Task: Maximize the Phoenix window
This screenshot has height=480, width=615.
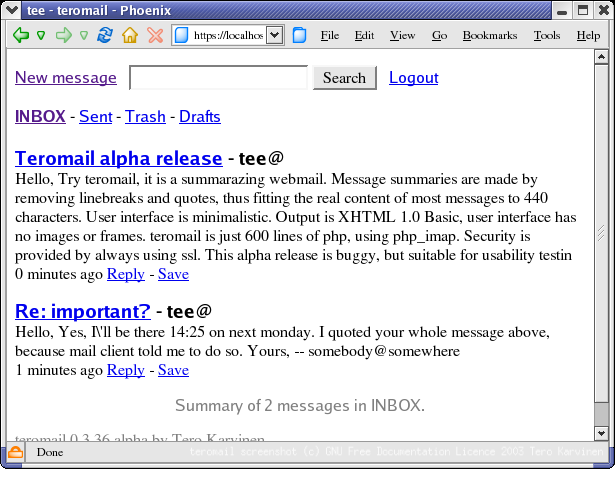Action: pos(583,10)
